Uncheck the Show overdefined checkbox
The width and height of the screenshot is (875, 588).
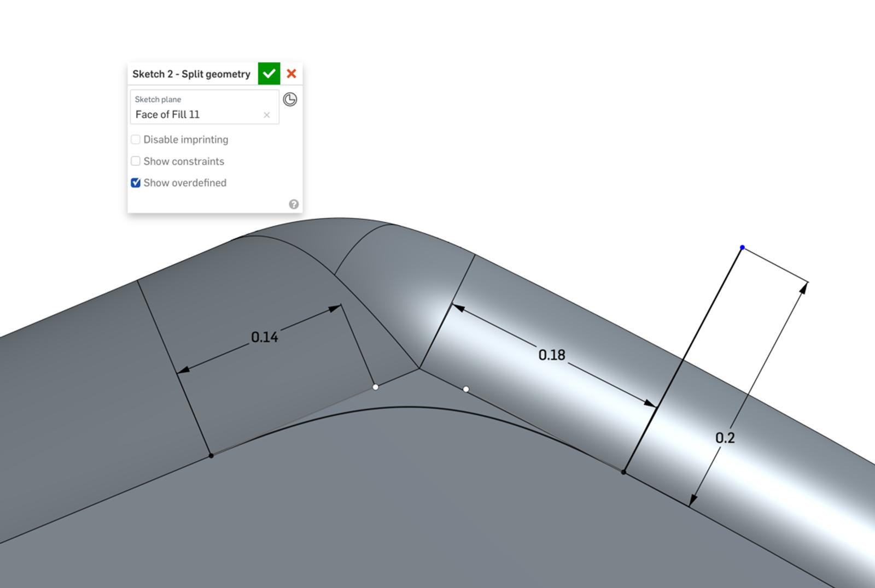(136, 183)
